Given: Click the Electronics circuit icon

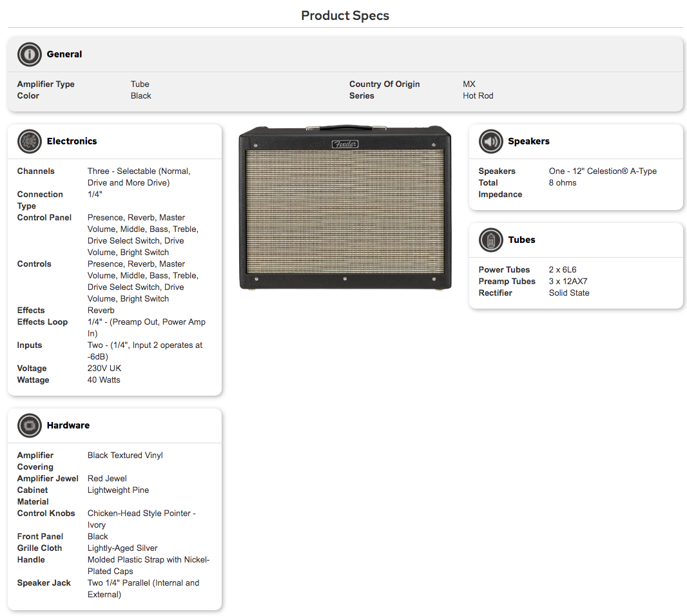Looking at the screenshot, I should click(30, 141).
